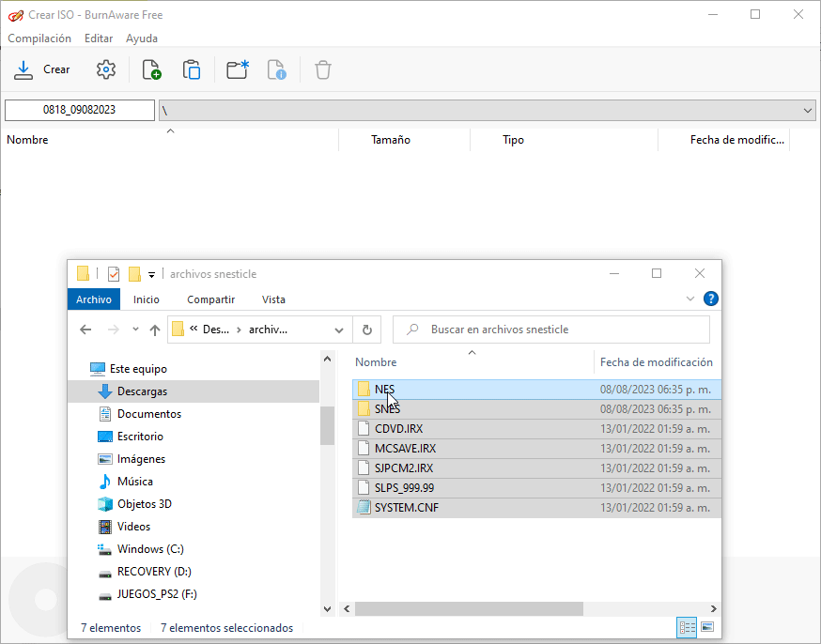Select Windows (C:) drive in navigation pane
The image size is (821, 644).
coord(150,549)
